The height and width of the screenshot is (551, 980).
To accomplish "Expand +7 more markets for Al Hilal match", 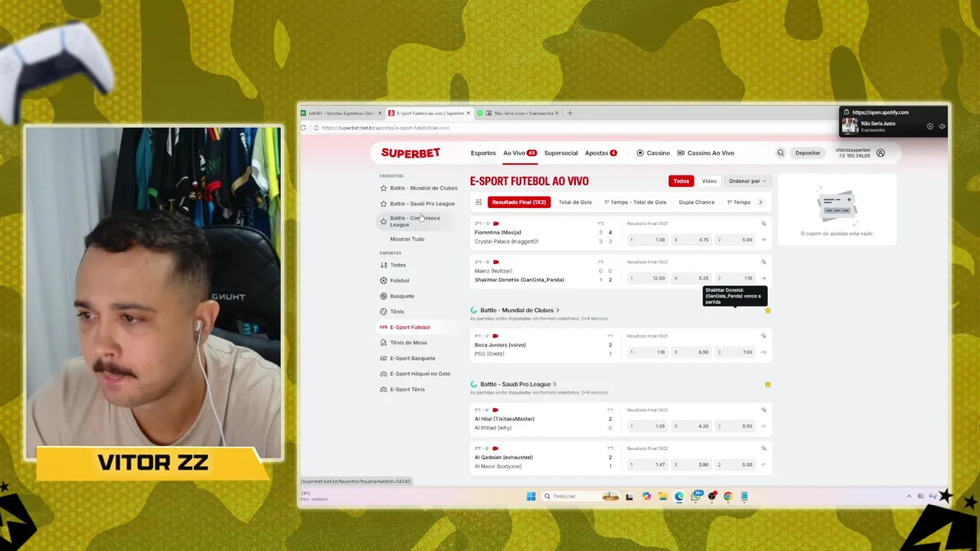I will tap(763, 426).
